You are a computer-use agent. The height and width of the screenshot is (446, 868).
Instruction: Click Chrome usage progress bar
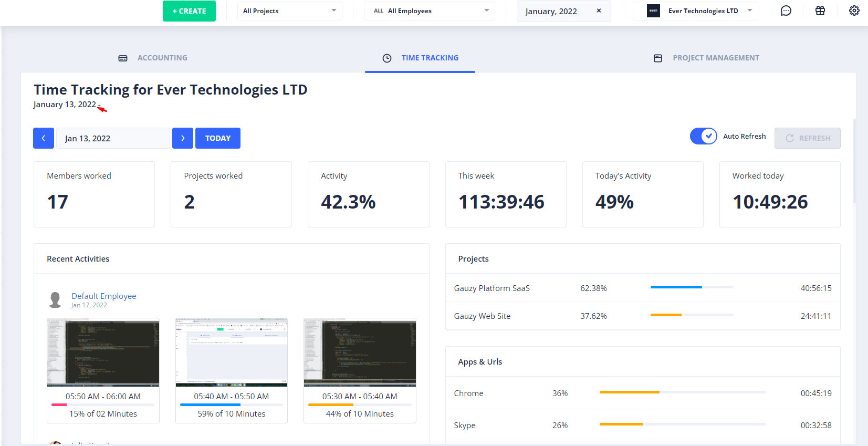pos(683,392)
